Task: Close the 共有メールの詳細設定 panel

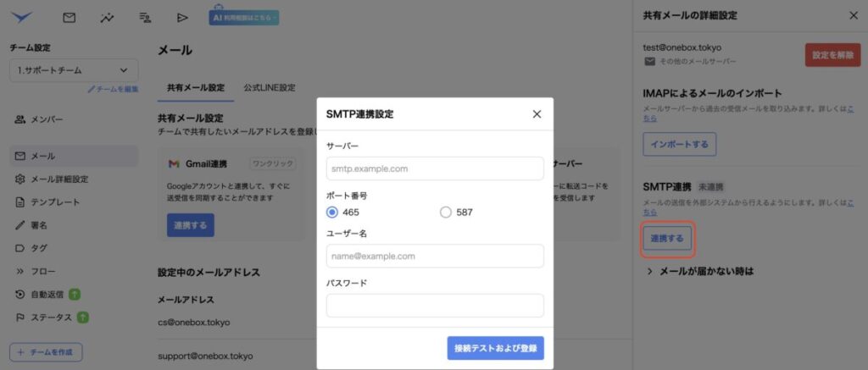Action: pos(853,15)
